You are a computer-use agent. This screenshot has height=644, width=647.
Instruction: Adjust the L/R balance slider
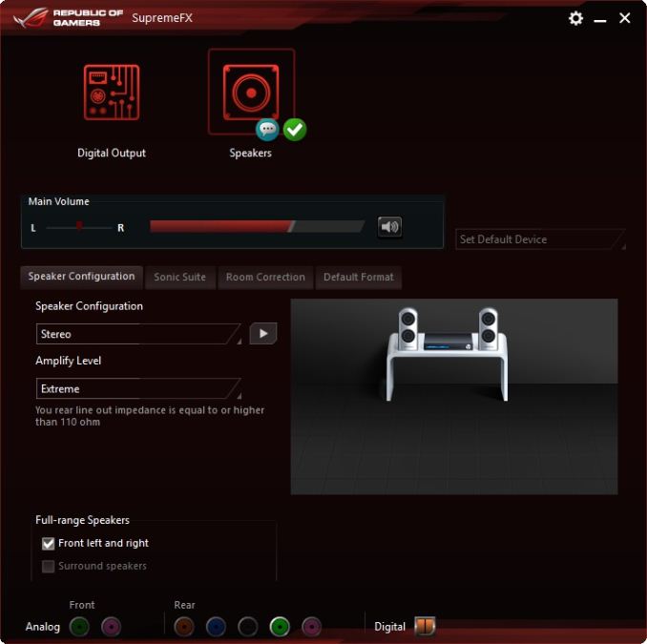pos(79,227)
